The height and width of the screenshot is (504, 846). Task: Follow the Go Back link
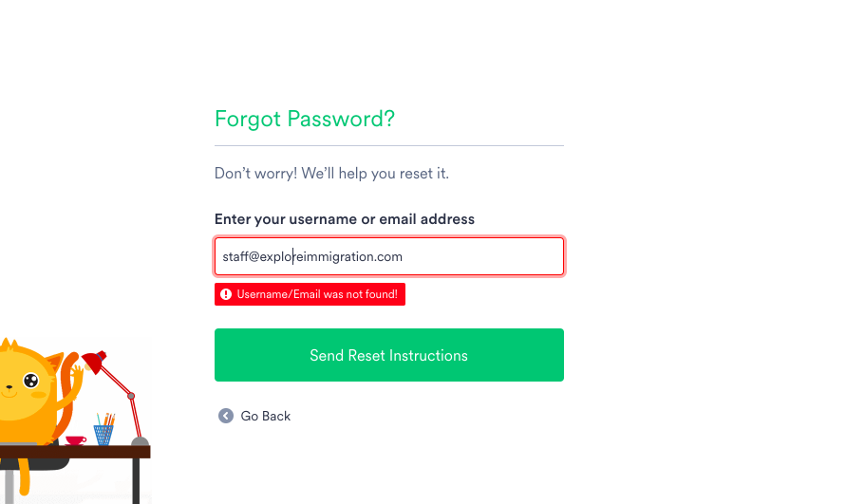click(x=265, y=416)
